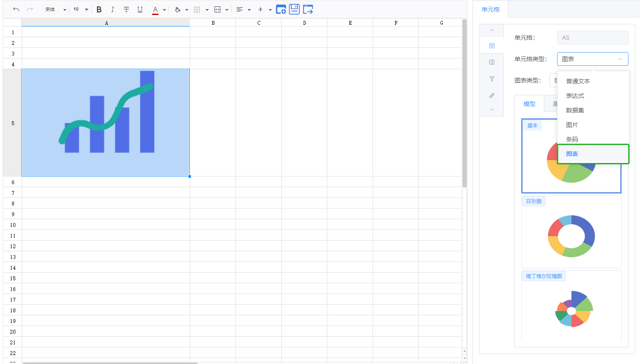The image size is (640, 364).
Task: Choose 普通文本 from cell type list
Action: pyautogui.click(x=593, y=81)
